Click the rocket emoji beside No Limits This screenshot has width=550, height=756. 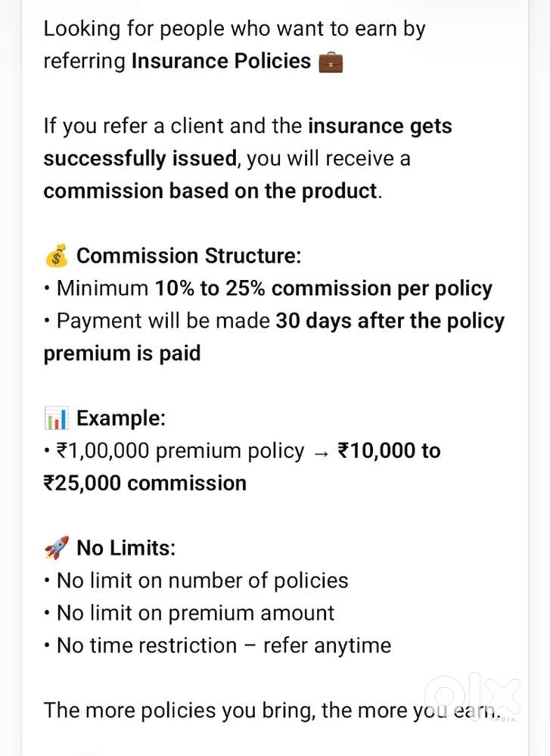point(57,547)
